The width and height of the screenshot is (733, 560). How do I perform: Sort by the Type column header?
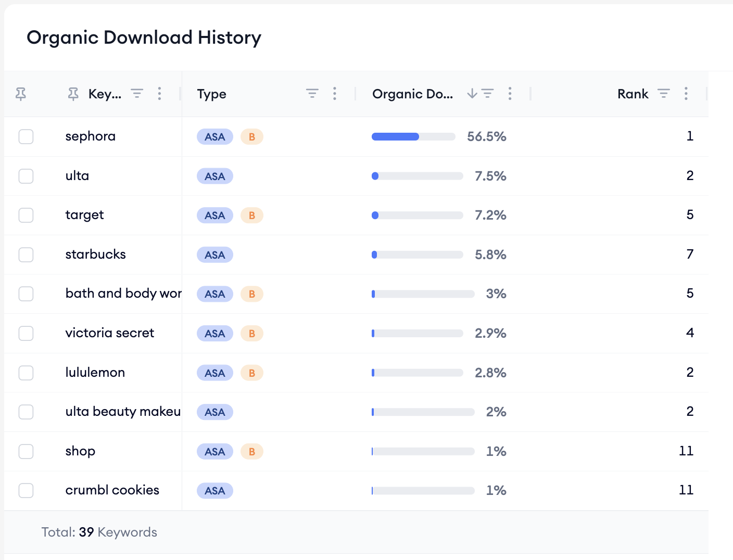[x=212, y=94]
